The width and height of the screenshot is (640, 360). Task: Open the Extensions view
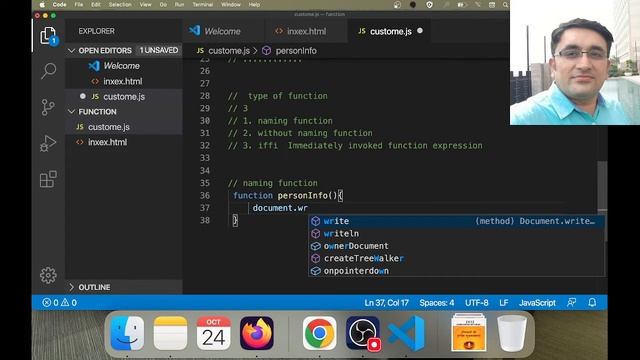48,179
